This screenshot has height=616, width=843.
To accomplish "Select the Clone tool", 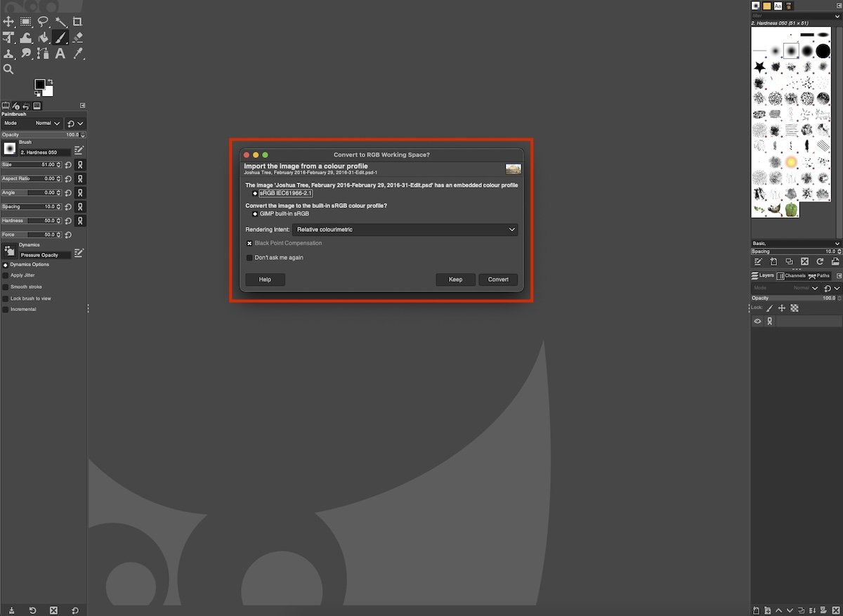I will point(8,53).
